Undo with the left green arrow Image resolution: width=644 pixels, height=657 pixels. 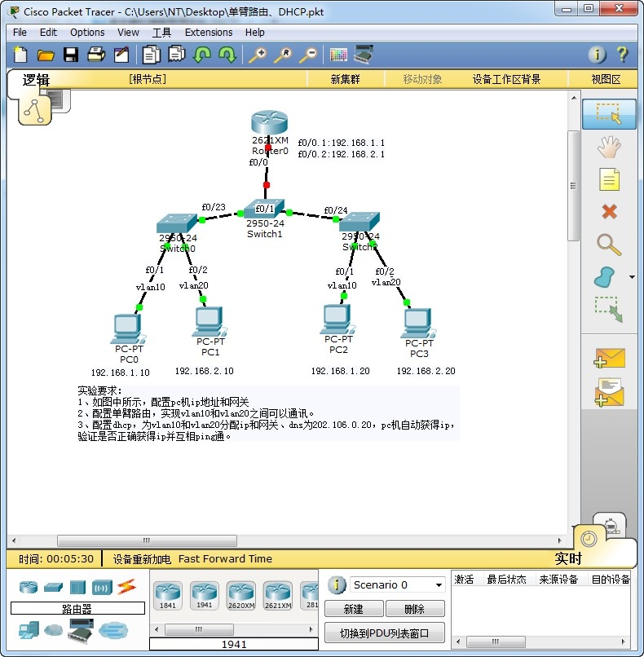click(202, 55)
